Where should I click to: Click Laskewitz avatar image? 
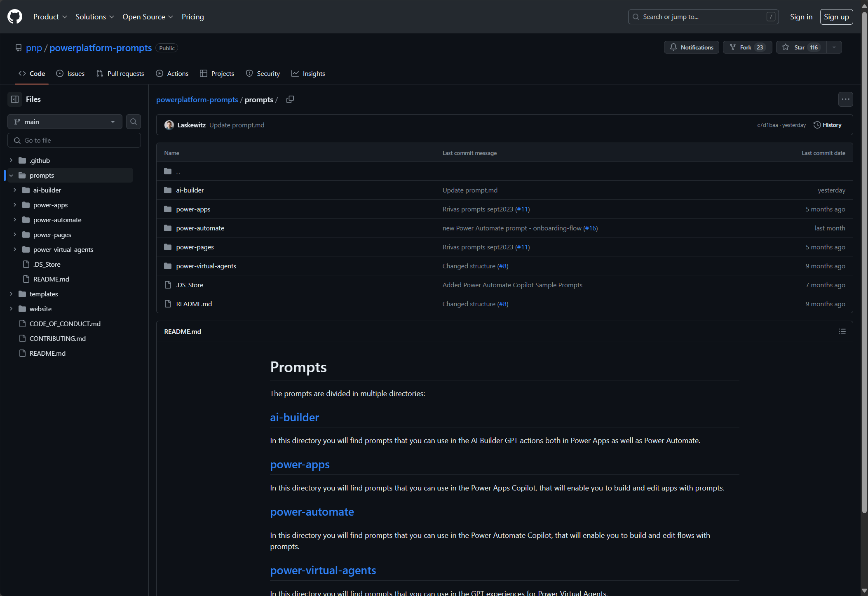[x=169, y=125]
